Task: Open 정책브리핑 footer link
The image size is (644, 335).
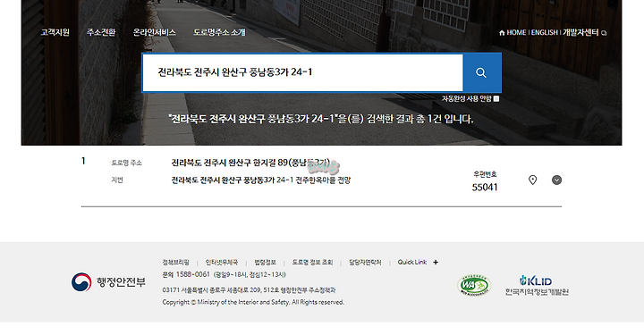Action: tap(176, 263)
